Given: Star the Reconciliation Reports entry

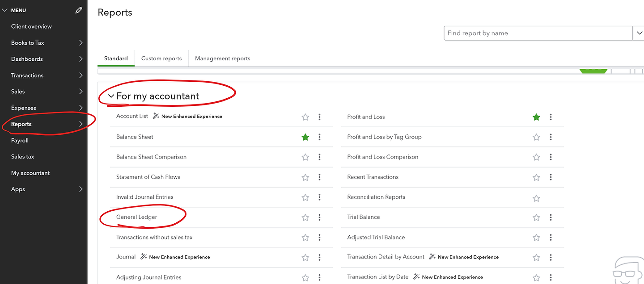Looking at the screenshot, I should (536, 198).
